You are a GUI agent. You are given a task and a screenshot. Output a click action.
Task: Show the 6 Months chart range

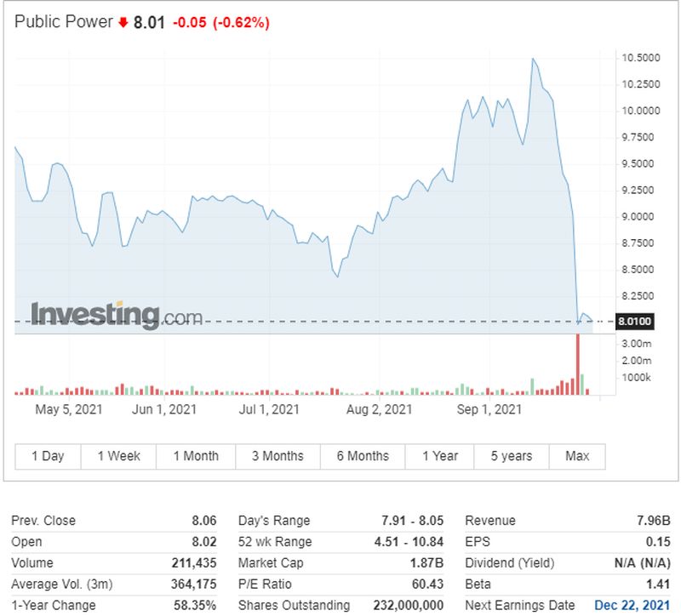point(363,456)
